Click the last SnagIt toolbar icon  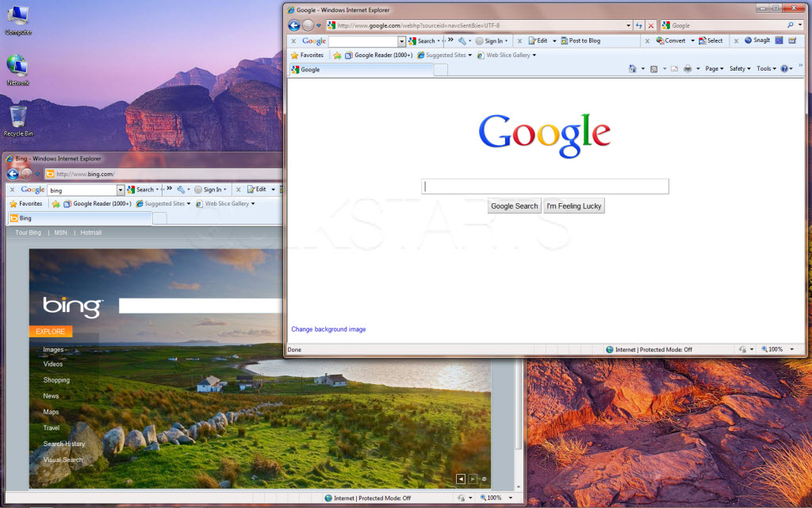click(792, 40)
